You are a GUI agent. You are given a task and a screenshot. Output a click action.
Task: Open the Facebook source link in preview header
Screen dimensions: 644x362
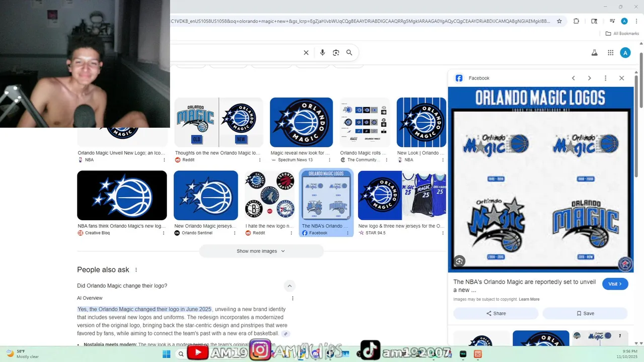pos(472,78)
